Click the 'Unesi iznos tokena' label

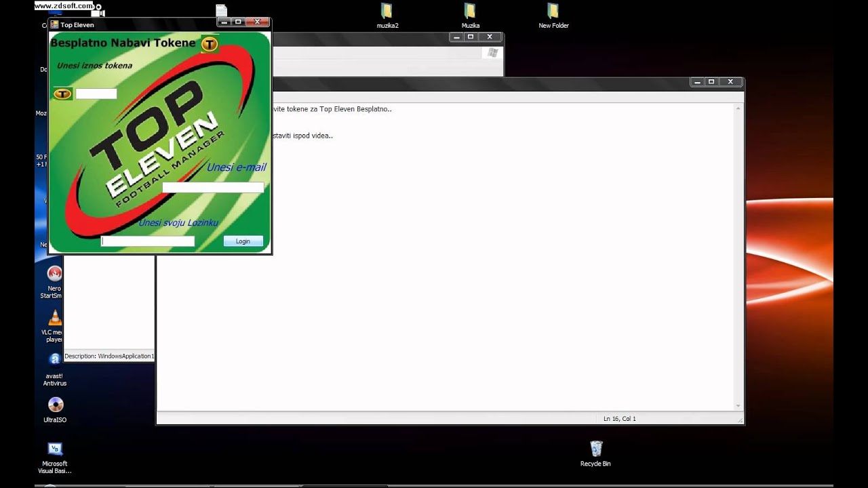[x=94, y=66]
